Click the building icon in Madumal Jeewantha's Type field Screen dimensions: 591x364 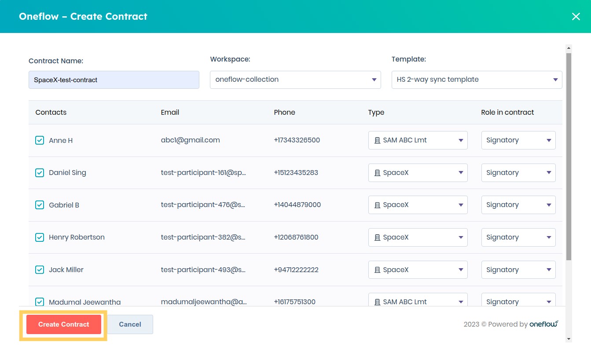(377, 302)
